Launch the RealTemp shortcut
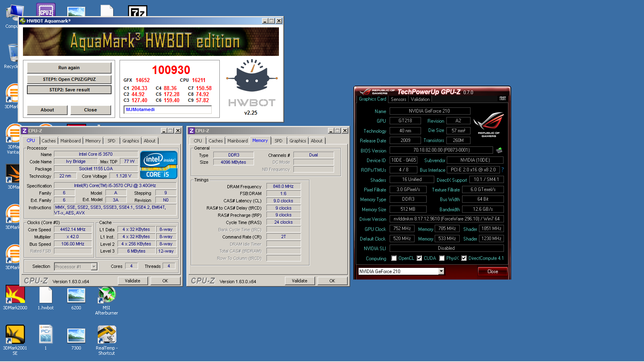The width and height of the screenshot is (644, 362). click(107, 340)
